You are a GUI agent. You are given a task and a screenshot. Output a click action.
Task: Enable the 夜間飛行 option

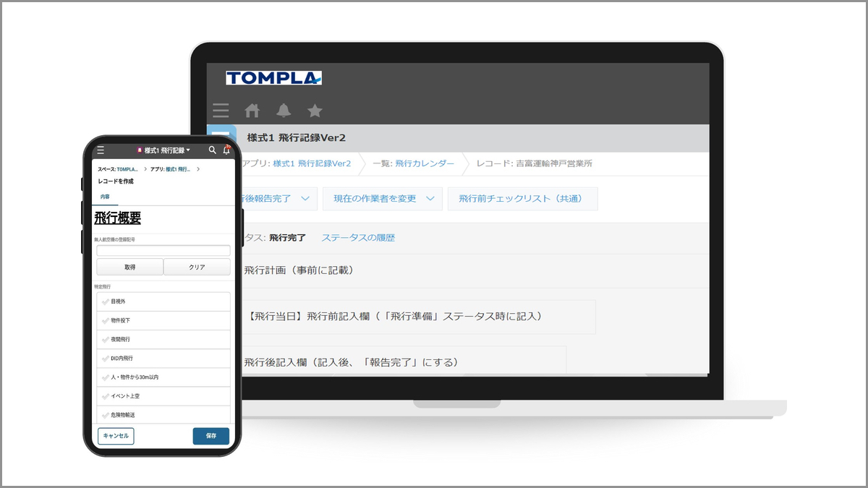pyautogui.click(x=106, y=339)
